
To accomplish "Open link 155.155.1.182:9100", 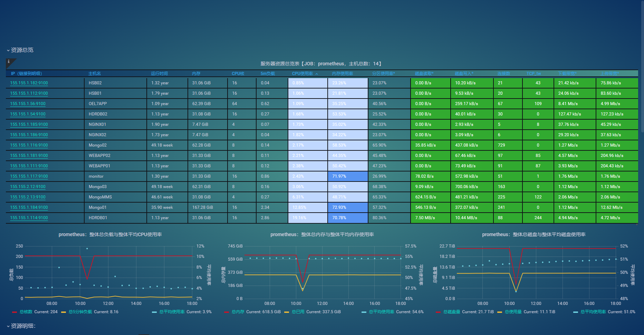I will pyautogui.click(x=29, y=83).
